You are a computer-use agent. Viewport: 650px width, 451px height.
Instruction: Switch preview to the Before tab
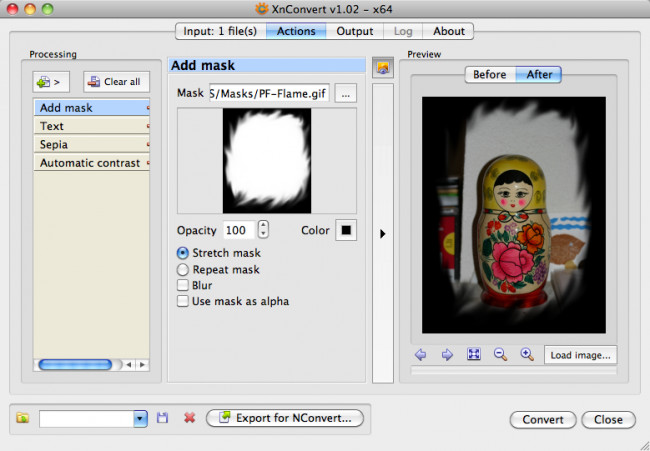point(490,75)
